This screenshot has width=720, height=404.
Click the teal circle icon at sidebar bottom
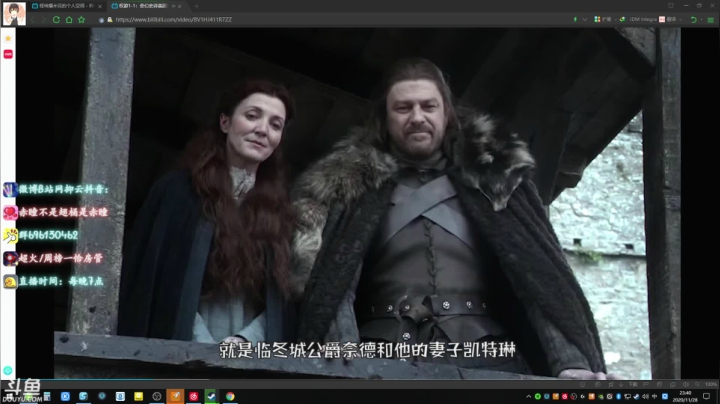[8, 370]
